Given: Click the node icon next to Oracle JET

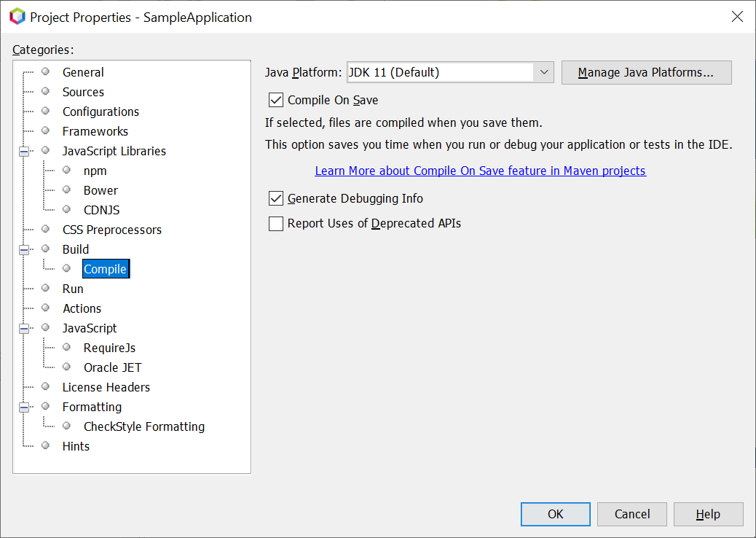Looking at the screenshot, I should point(67,367).
